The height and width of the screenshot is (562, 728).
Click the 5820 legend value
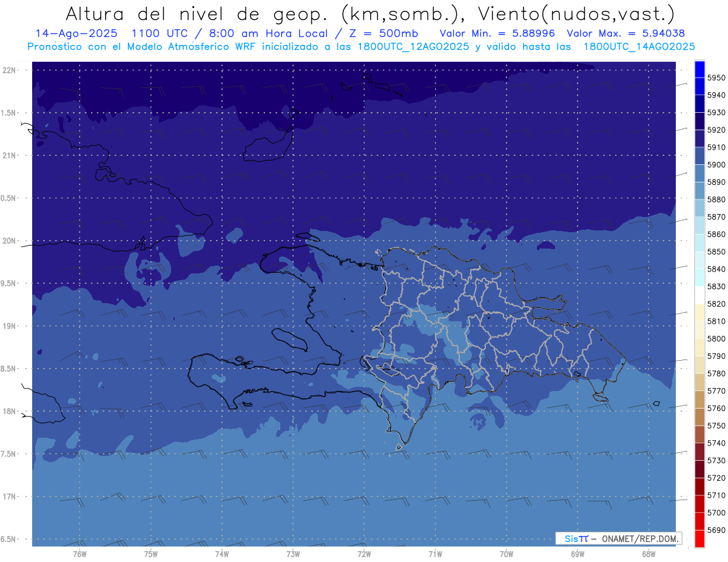716,304
